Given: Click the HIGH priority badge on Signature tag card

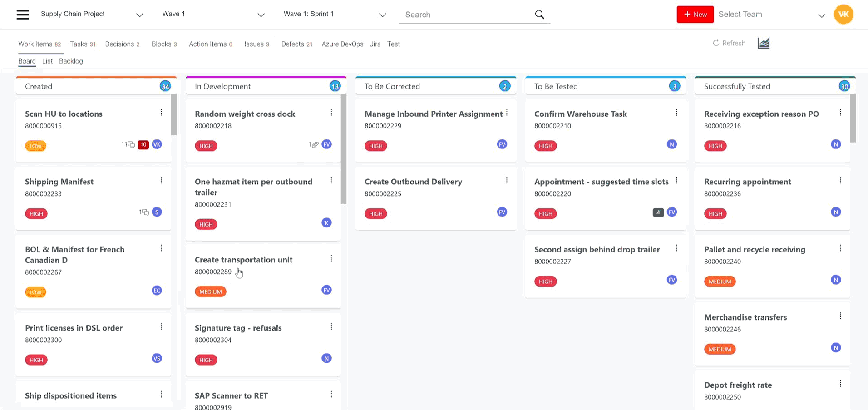Looking at the screenshot, I should tap(206, 360).
